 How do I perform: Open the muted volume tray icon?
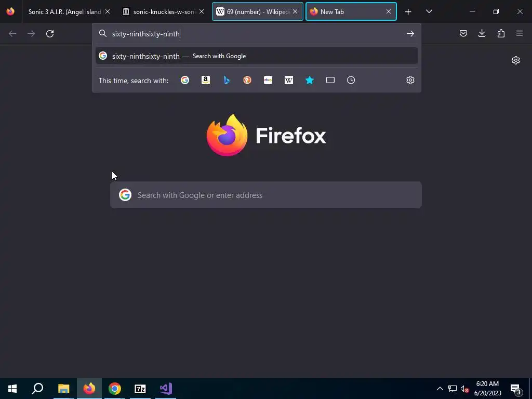pyautogui.click(x=464, y=389)
